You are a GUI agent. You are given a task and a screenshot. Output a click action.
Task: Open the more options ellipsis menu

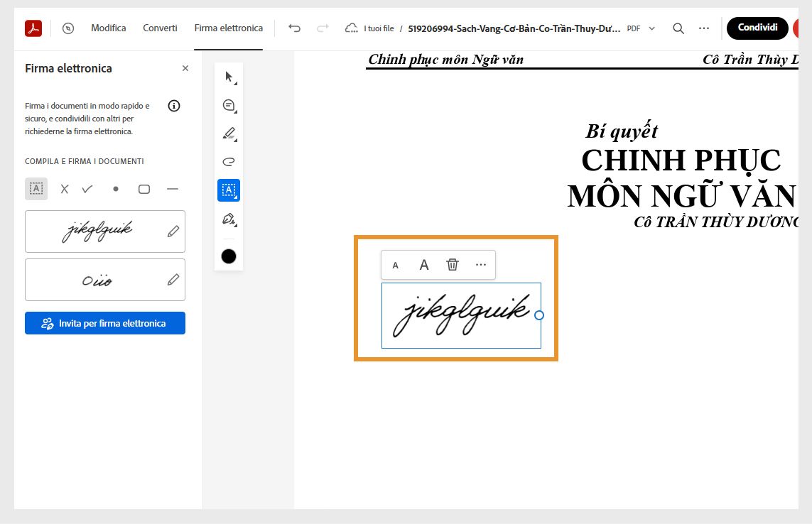703,28
